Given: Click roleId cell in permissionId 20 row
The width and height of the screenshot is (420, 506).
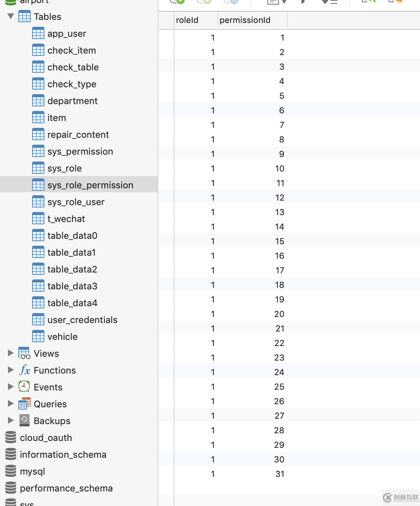Looking at the screenshot, I should [x=196, y=314].
